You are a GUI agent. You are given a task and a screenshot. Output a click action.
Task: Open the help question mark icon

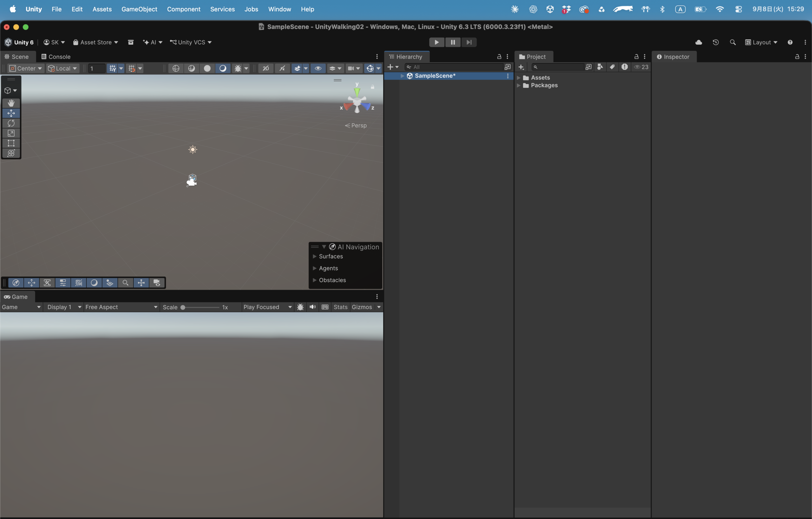point(790,42)
